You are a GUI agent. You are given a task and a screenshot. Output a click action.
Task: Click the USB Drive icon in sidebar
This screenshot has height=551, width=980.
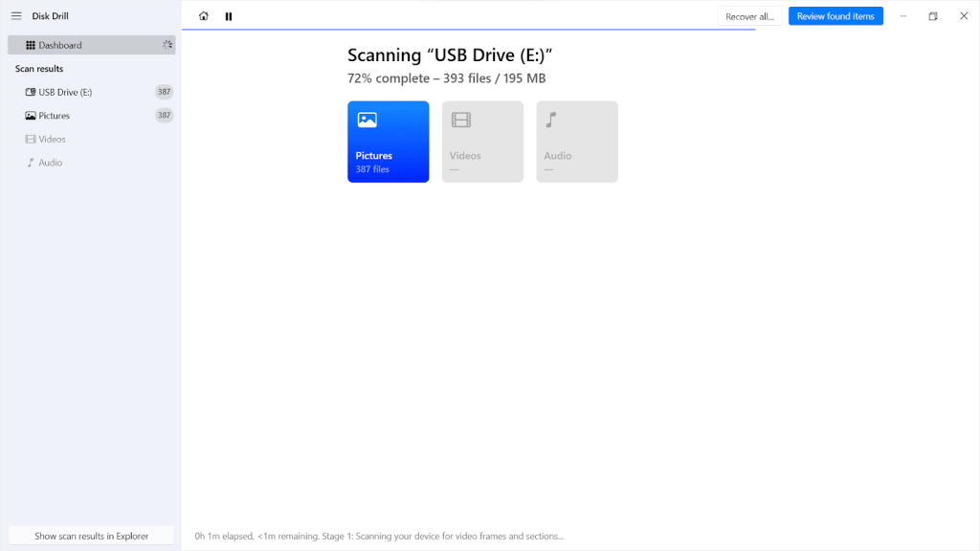point(31,92)
